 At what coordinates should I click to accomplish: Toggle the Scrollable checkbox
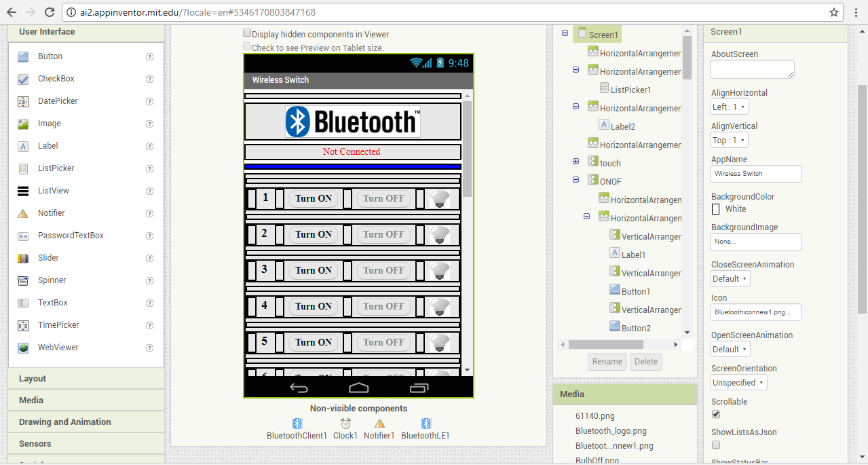tap(716, 414)
